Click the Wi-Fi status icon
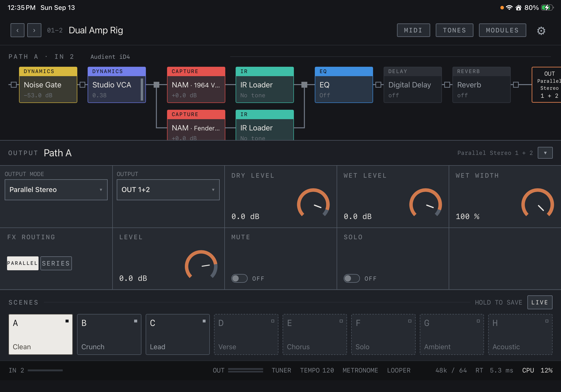Image resolution: width=561 pixels, height=392 pixels. pyautogui.click(x=509, y=8)
